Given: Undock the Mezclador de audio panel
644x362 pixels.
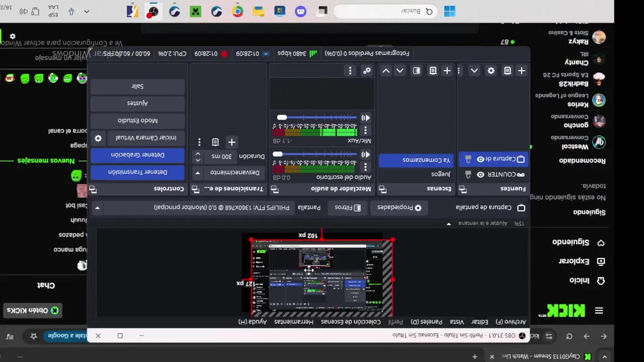Looking at the screenshot, I should point(275,190).
